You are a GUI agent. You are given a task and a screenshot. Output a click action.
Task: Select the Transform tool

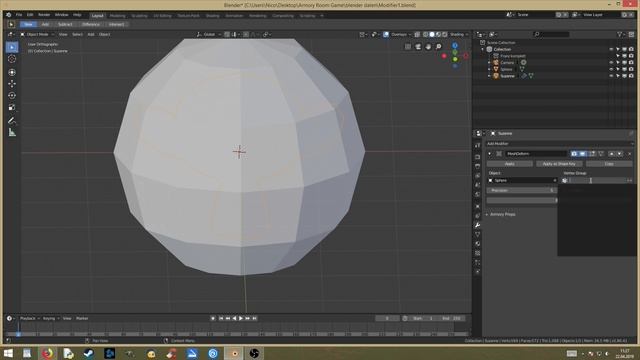[12, 72]
